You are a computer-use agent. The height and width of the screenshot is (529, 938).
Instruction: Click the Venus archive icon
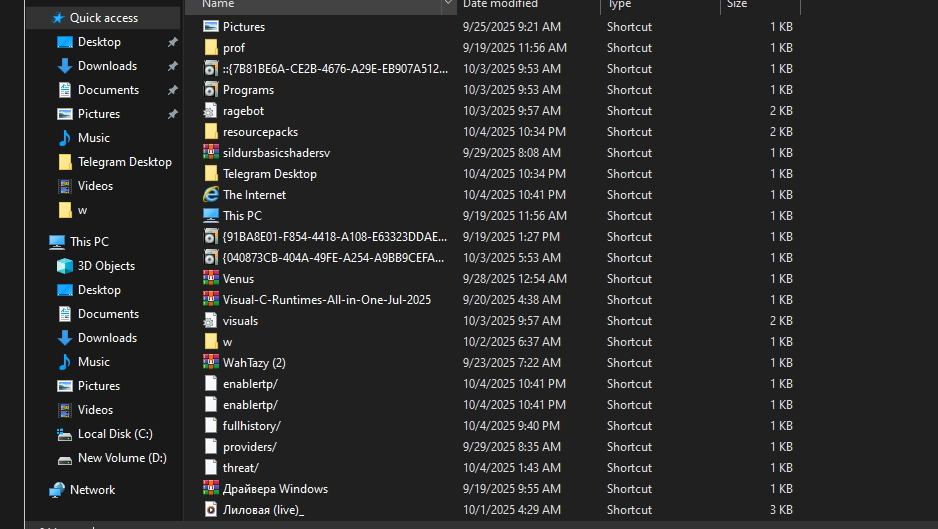tap(211, 279)
